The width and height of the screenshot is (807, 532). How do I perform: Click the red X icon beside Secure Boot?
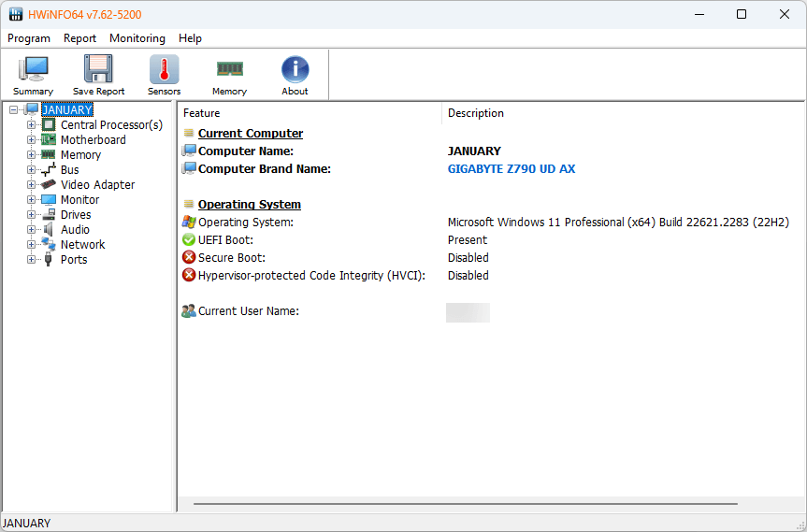(189, 257)
